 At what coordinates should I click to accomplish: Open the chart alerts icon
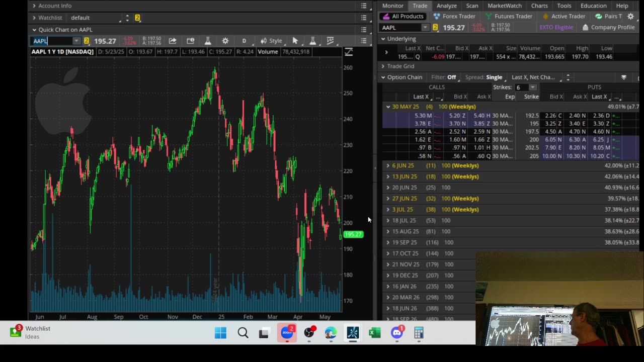190,41
